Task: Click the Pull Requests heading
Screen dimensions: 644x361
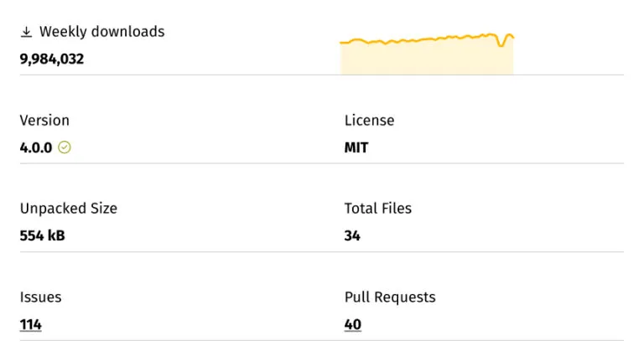Action: pyautogui.click(x=390, y=297)
